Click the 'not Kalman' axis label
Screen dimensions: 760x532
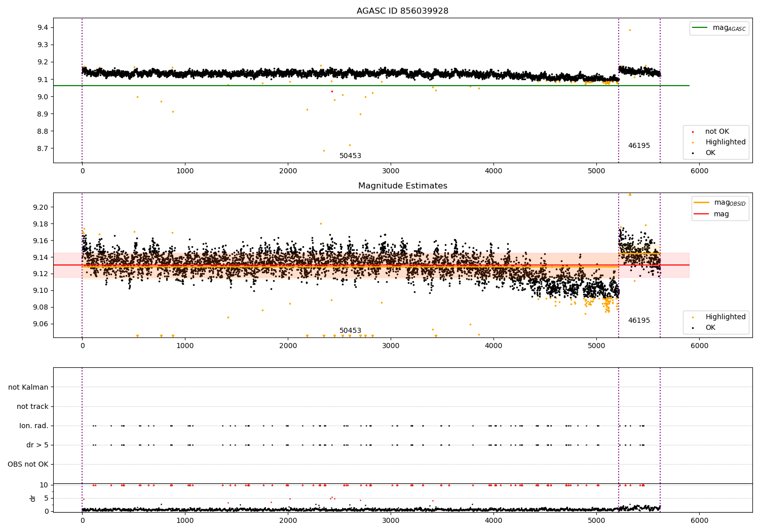(x=28, y=388)
